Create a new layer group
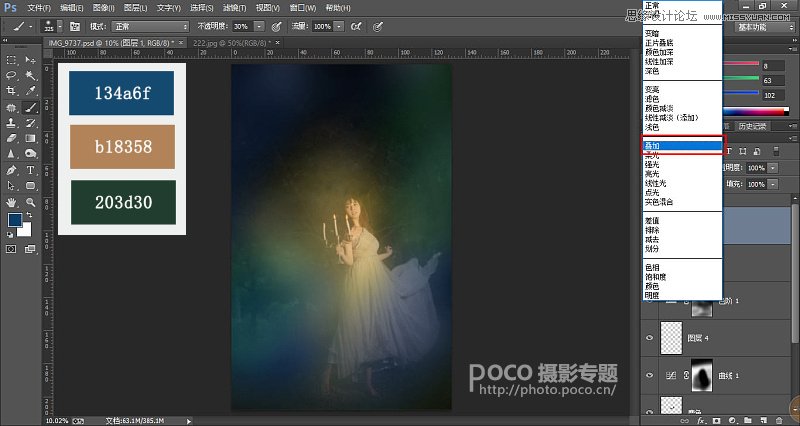 tap(747, 420)
